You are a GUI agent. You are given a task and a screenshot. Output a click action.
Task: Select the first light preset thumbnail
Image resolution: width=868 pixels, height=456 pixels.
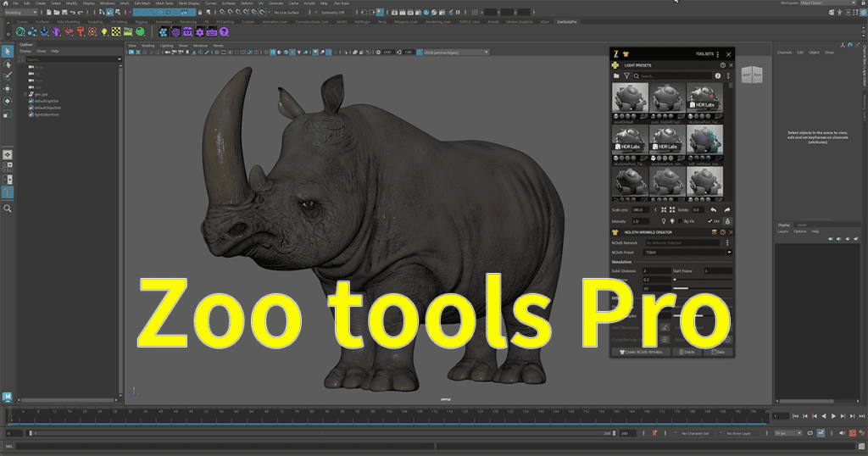630,99
